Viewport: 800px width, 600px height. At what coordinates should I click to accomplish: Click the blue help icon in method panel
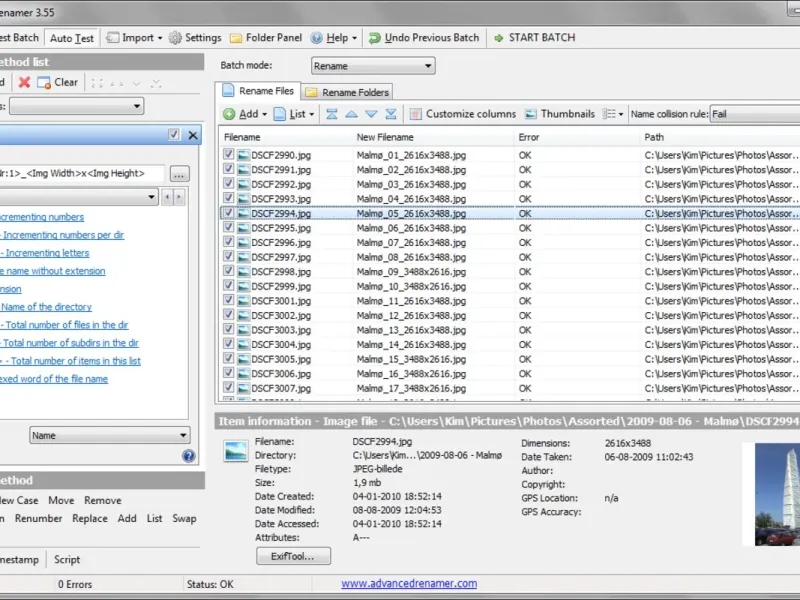[188, 456]
